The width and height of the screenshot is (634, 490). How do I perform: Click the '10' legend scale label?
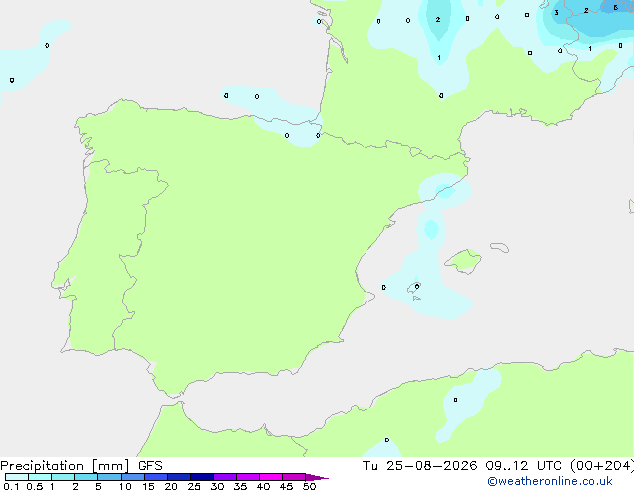click(125, 486)
